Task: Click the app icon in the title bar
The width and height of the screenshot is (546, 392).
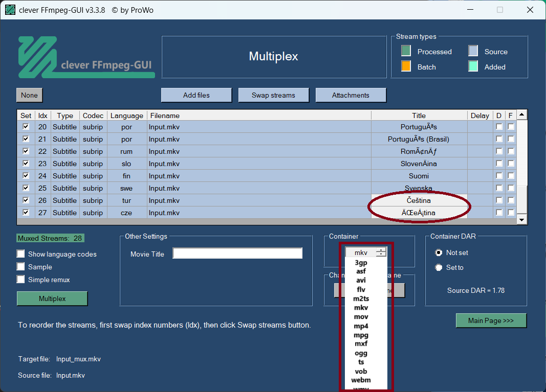Action: pos(10,10)
